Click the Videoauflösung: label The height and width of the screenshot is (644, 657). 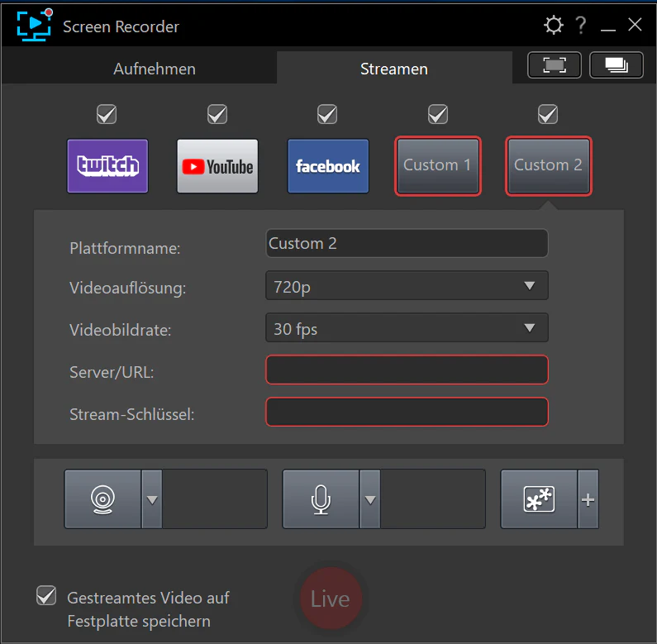point(128,288)
